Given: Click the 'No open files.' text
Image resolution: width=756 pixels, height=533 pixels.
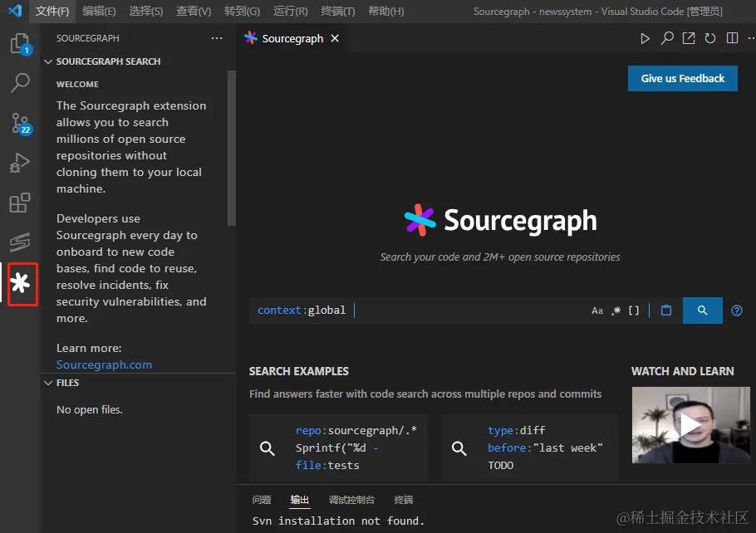Looking at the screenshot, I should click(89, 409).
